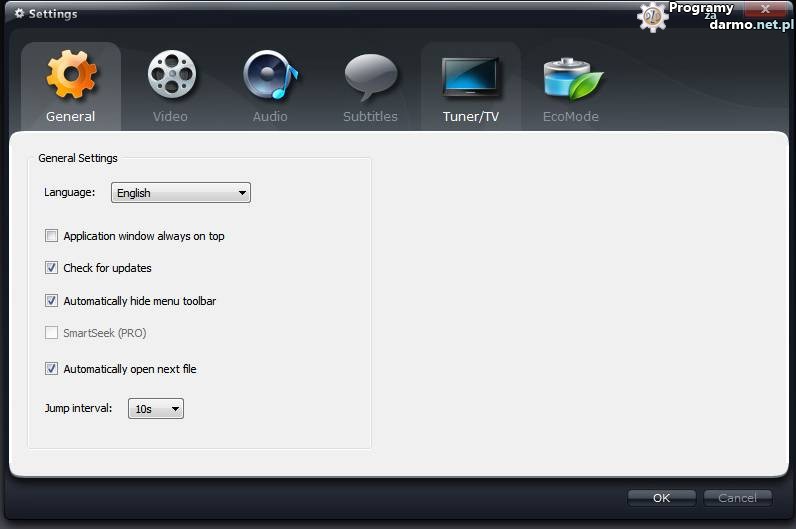Click the Cancel button

click(737, 498)
